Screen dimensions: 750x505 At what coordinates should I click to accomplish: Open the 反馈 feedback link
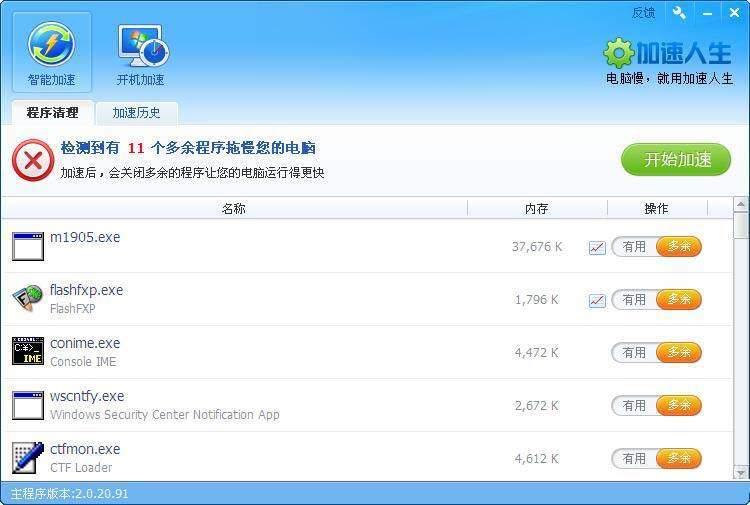[x=644, y=13]
